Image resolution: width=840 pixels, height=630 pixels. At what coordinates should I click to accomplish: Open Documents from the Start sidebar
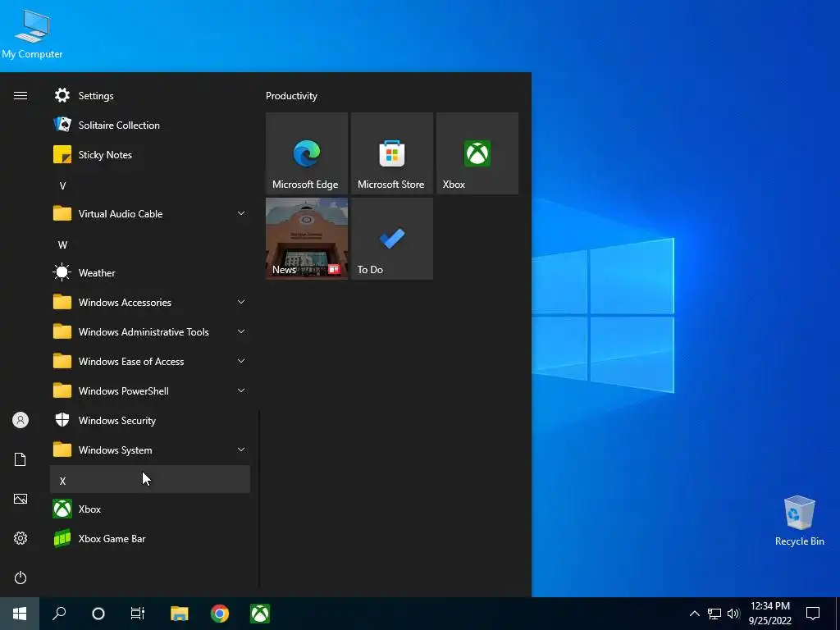click(21, 459)
